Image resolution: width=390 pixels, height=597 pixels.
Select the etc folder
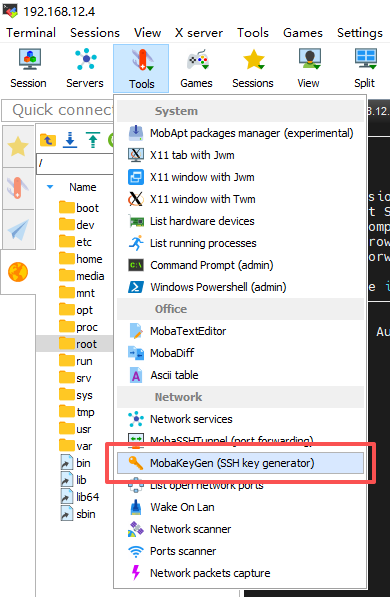[x=75, y=242]
